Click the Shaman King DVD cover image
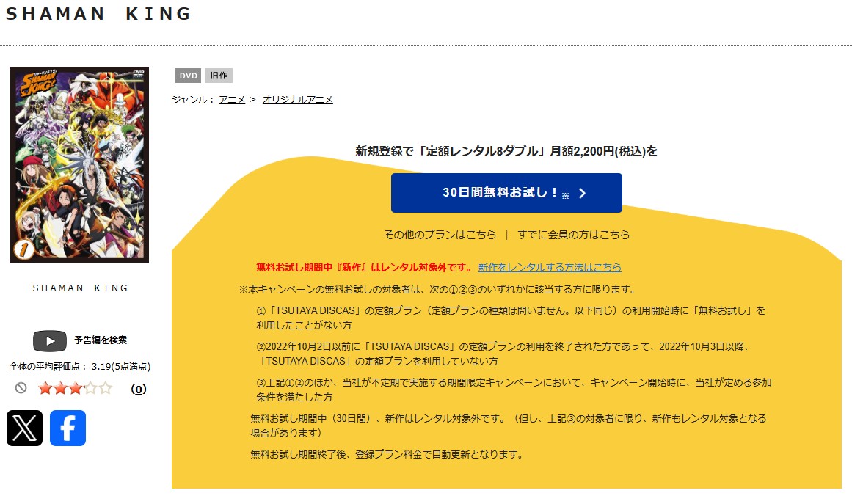Image resolution: width=852 pixels, height=504 pixels. [79, 164]
